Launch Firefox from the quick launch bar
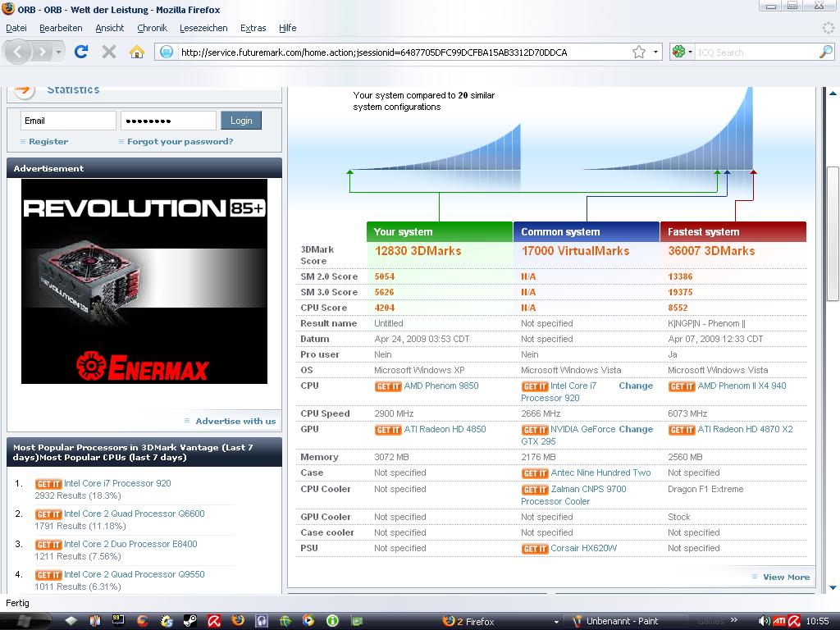Screen dimensions: 840x630 pos(238,621)
